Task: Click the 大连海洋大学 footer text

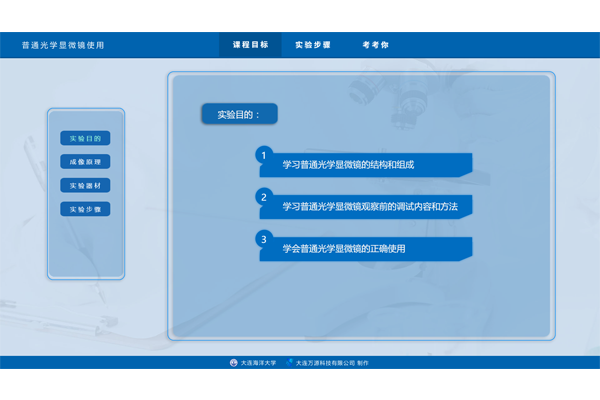Action: (258, 363)
